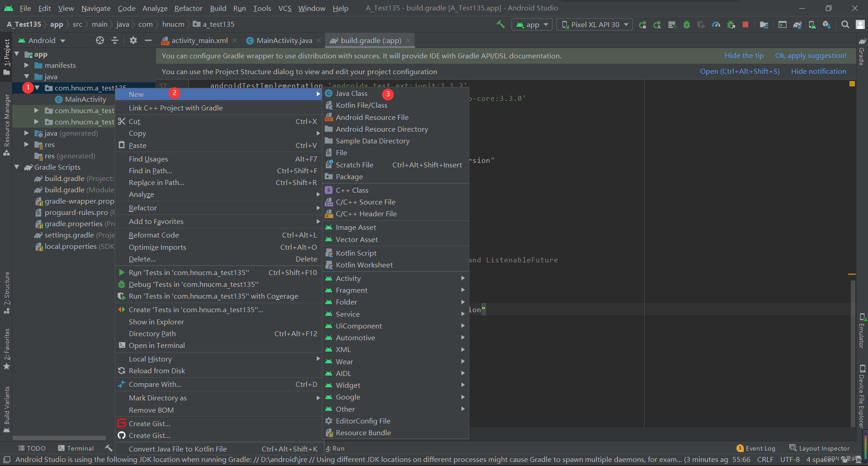This screenshot has width=868, height=466.
Task: Open the Android project view dropdown
Action: coord(42,40)
